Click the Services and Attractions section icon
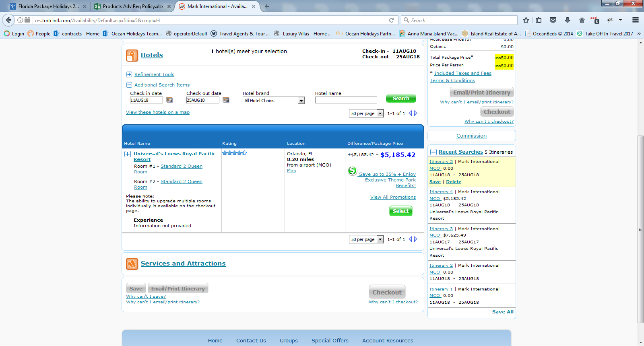Viewport: 644px width, 346px height. (x=132, y=264)
